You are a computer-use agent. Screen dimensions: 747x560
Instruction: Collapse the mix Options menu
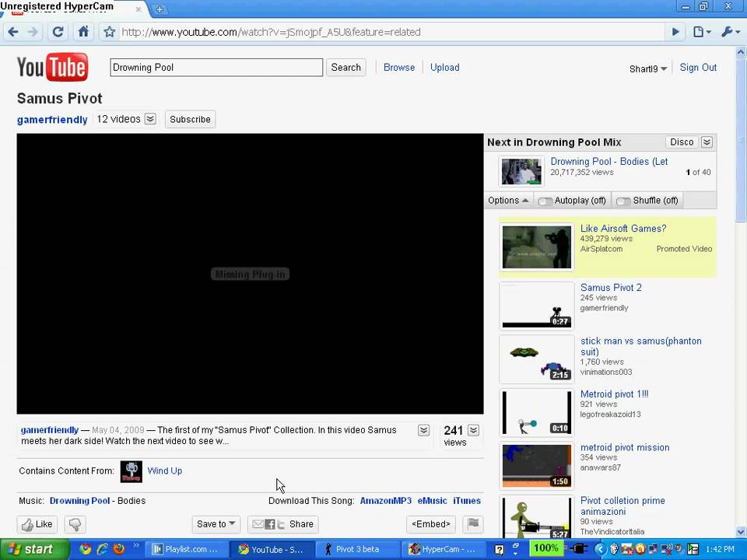[x=508, y=201]
